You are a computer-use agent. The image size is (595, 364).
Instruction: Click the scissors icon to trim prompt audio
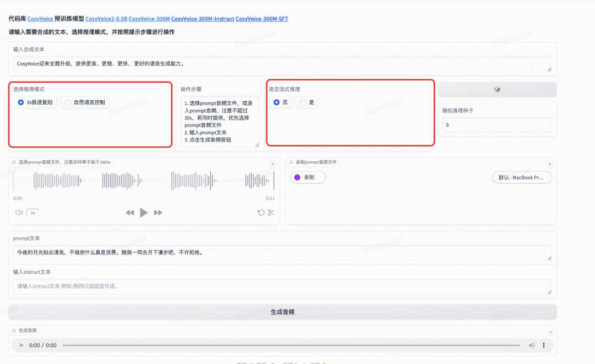[271, 212]
